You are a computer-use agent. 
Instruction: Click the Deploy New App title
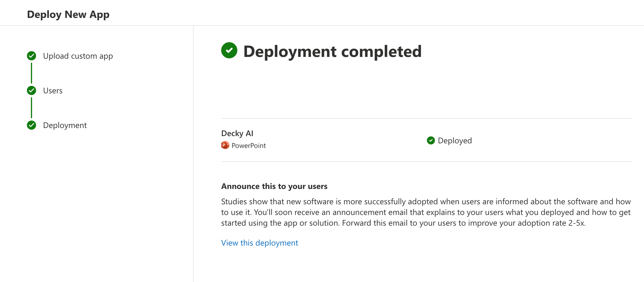click(x=68, y=14)
